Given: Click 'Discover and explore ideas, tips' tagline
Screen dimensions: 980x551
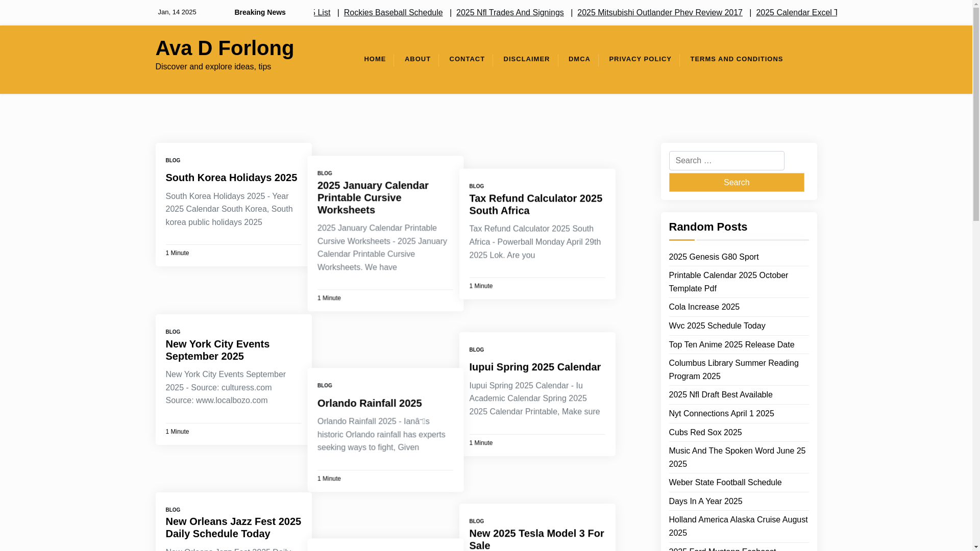Looking at the screenshot, I should coord(213,67).
